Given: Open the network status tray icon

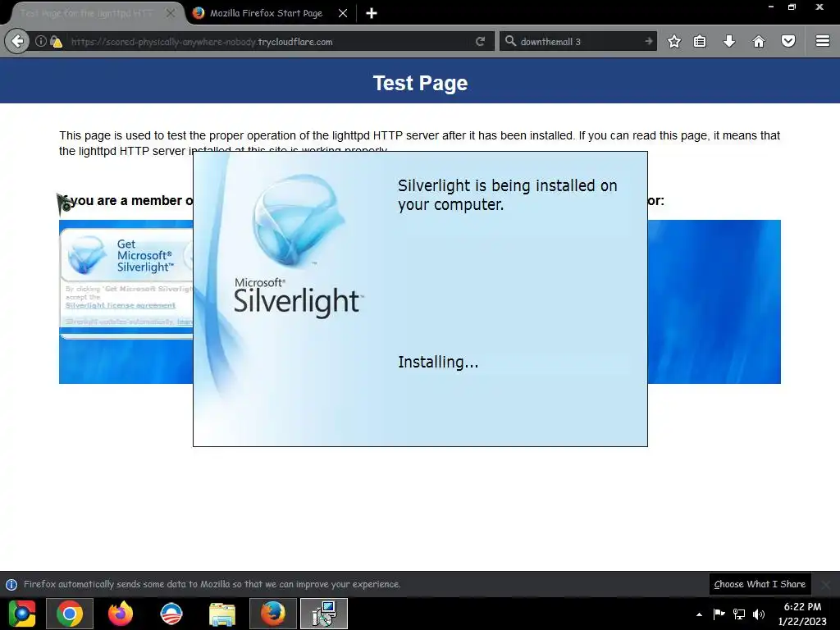Looking at the screenshot, I should (739, 614).
